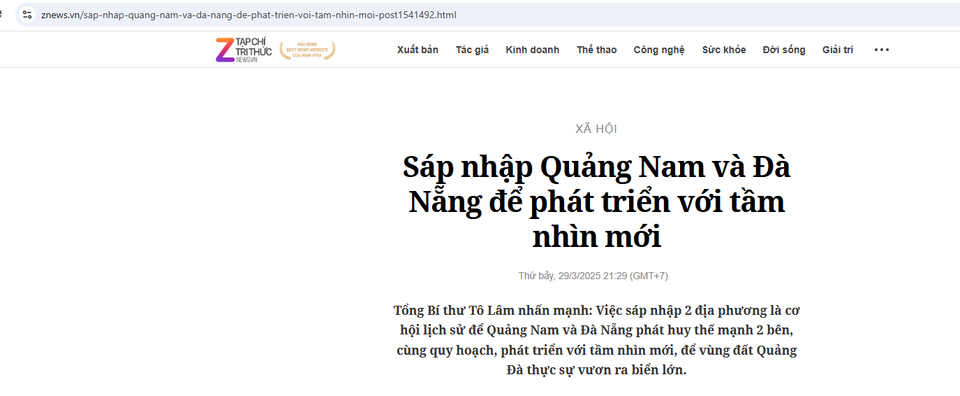This screenshot has width=960, height=396.
Task: Open the site information icon in address bar
Action: pos(27,15)
